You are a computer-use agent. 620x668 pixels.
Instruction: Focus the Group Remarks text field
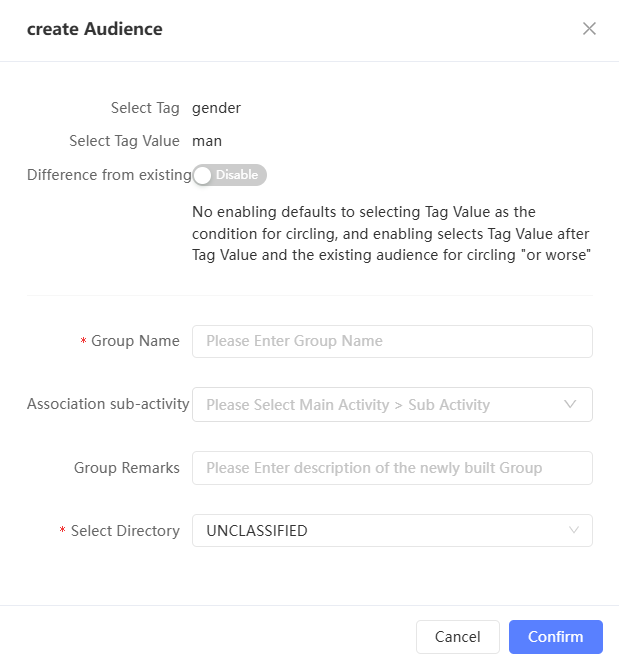pyautogui.click(x=392, y=468)
